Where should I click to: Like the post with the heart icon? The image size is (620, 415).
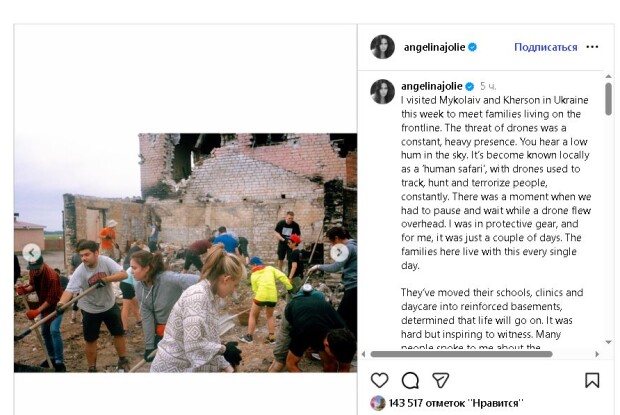coord(380,380)
